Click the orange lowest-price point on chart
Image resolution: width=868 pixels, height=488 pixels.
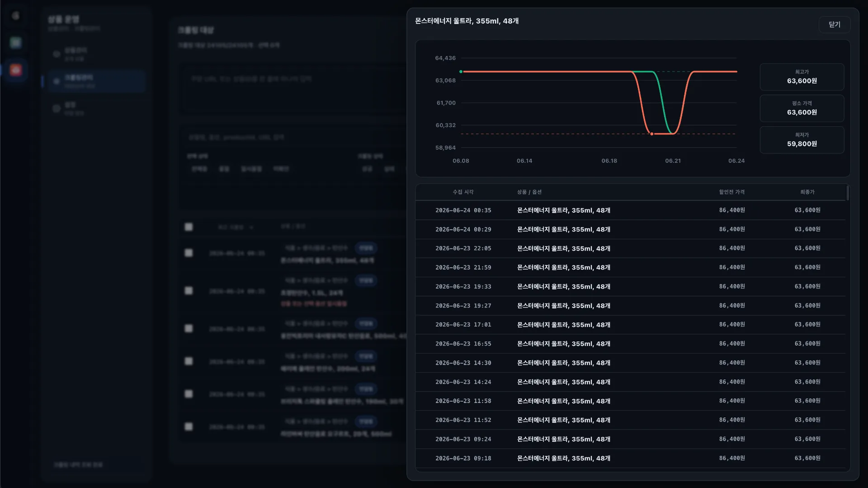651,134
